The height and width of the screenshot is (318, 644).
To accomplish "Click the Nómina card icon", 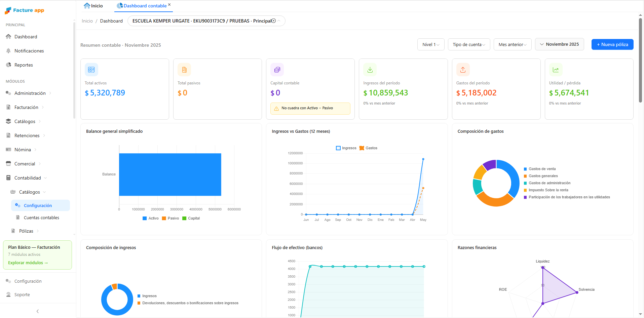I will click(8, 150).
